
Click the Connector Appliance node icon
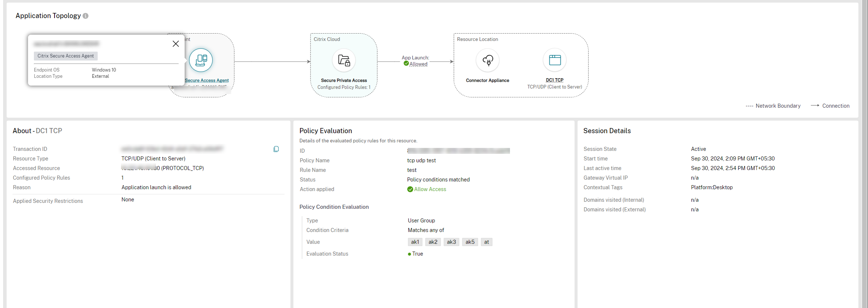point(487,60)
